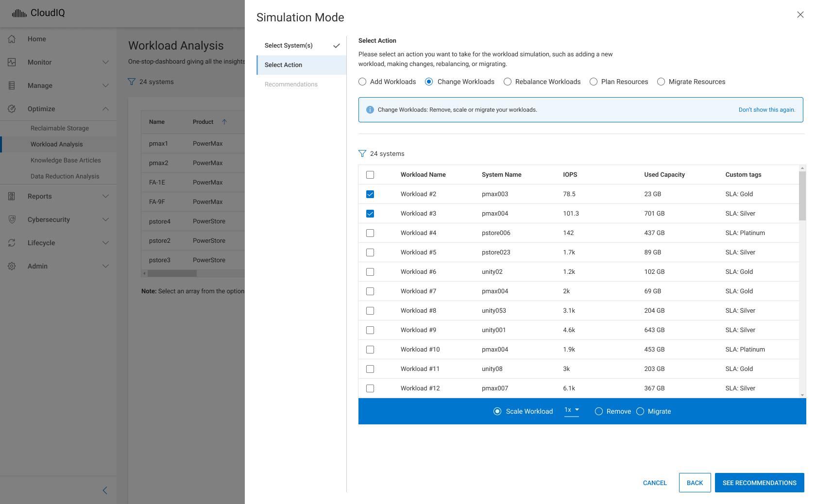816x504 pixels.
Task: Go to the Select System(s) step
Action: 301,46
